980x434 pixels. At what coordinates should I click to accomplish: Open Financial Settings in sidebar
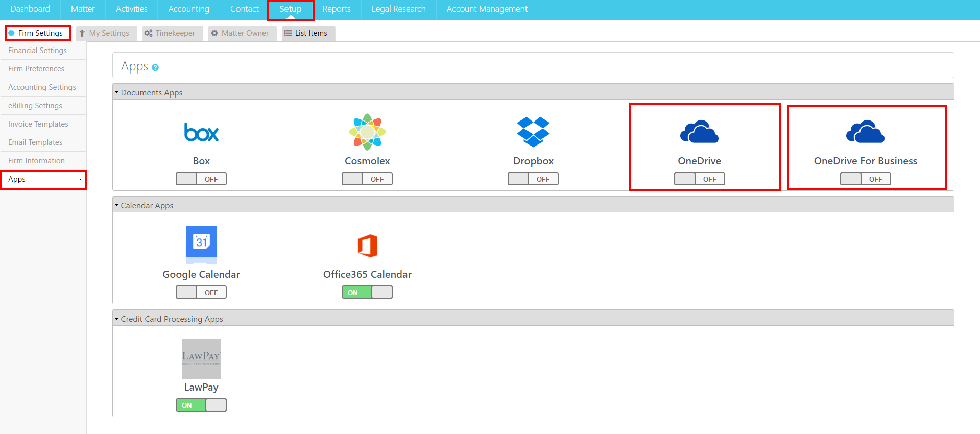(43, 51)
